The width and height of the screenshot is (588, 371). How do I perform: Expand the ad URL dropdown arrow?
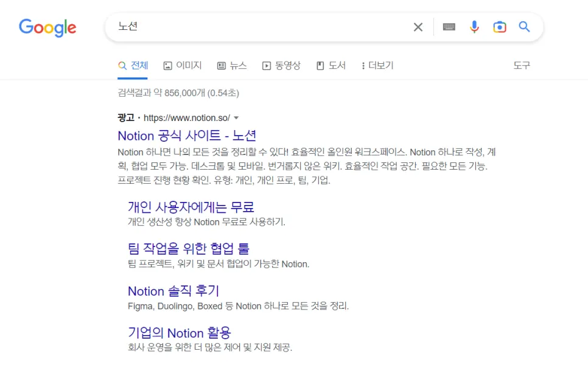(x=236, y=117)
